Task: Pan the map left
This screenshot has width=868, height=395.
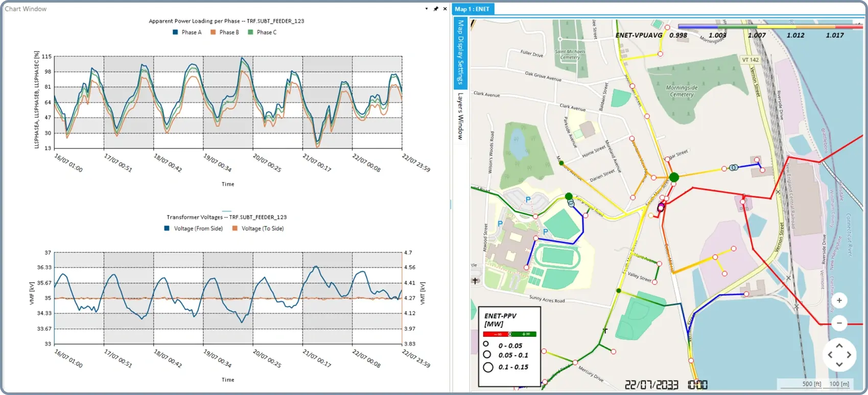Action: pyautogui.click(x=830, y=355)
